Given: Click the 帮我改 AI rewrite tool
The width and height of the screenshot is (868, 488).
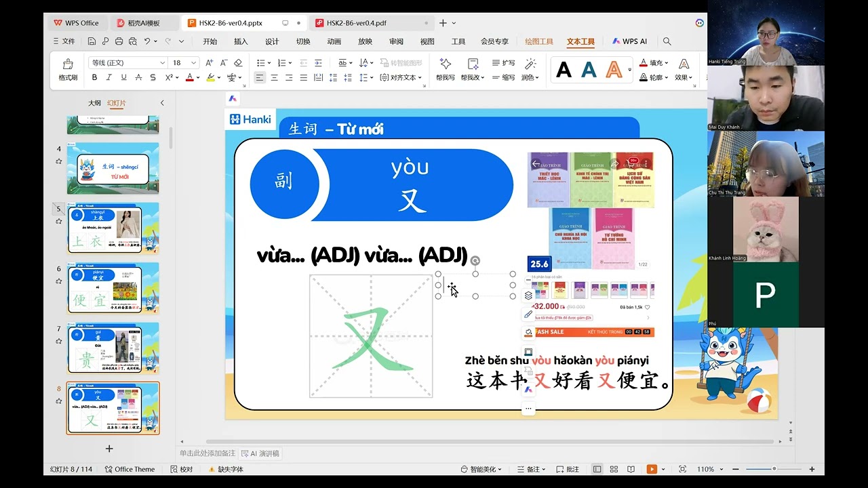Looking at the screenshot, I should 473,70.
